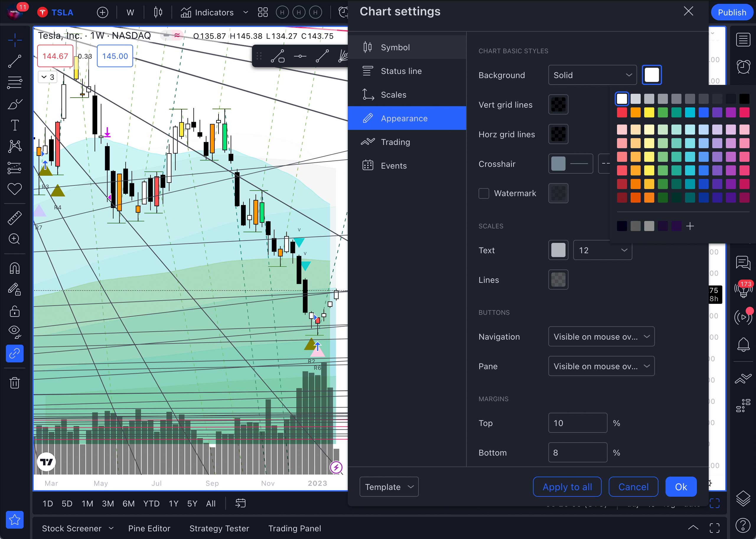The image size is (756, 539).
Task: Open the Pine Editor panel
Action: 149,528
